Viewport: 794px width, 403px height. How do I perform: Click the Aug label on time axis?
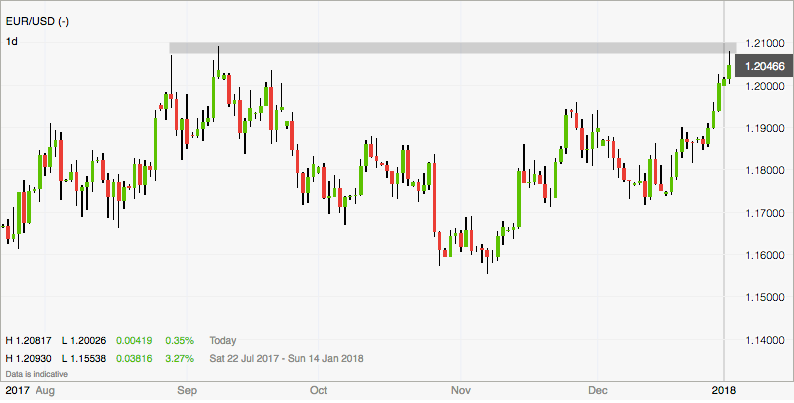coord(46,391)
